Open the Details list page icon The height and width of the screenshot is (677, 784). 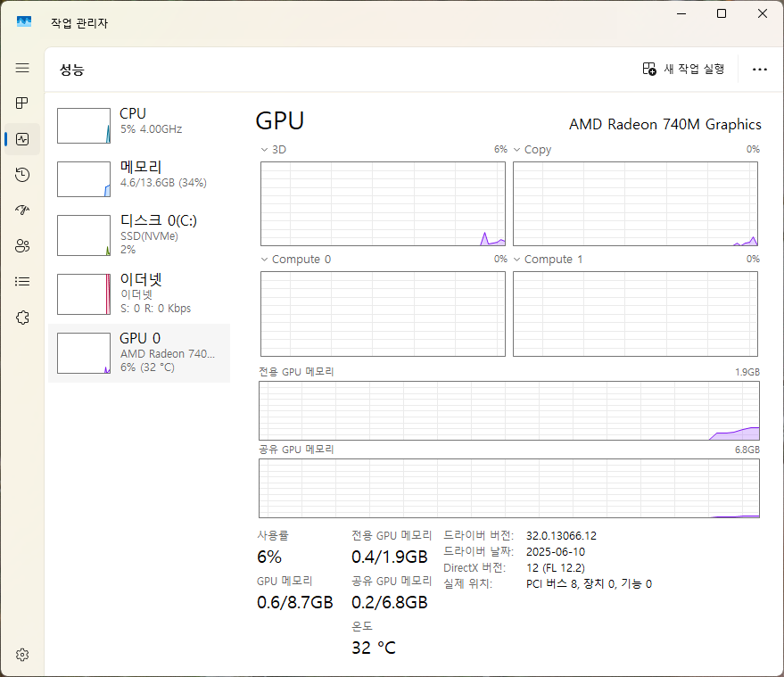coord(22,282)
